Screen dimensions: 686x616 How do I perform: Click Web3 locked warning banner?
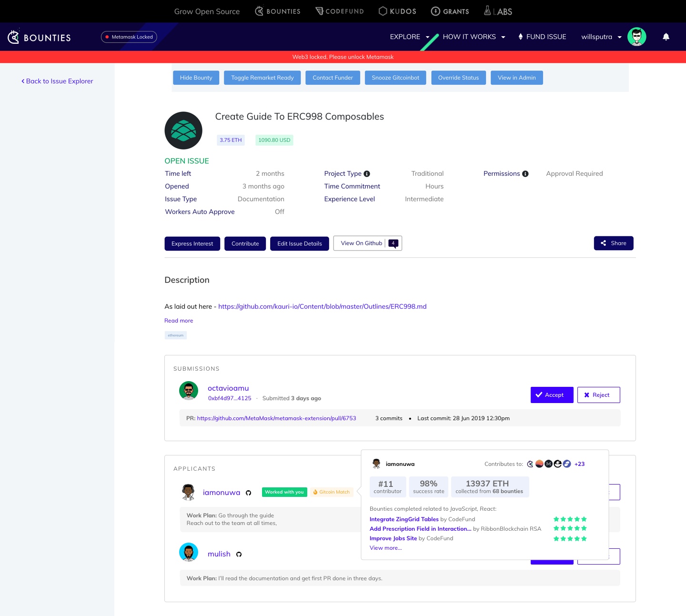tap(343, 57)
